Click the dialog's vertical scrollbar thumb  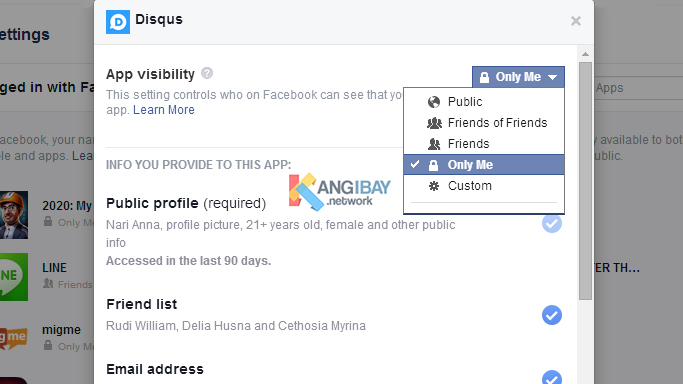(x=585, y=181)
